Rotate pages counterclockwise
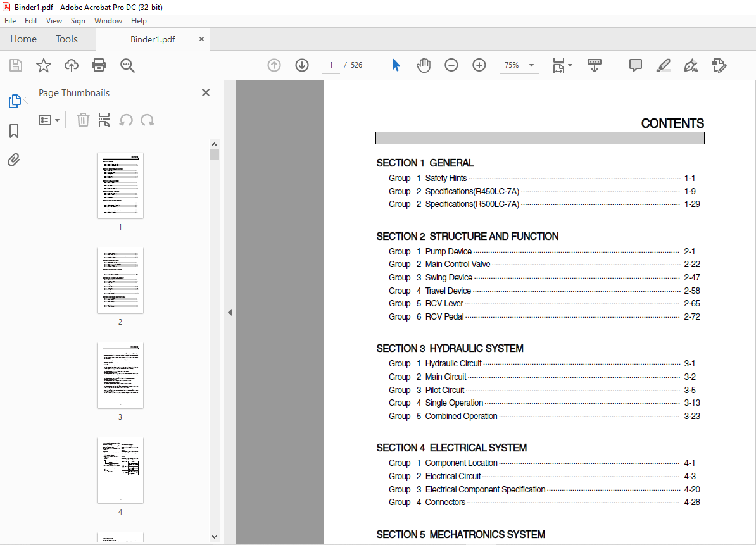Screen dimensions: 756x545 [x=127, y=120]
